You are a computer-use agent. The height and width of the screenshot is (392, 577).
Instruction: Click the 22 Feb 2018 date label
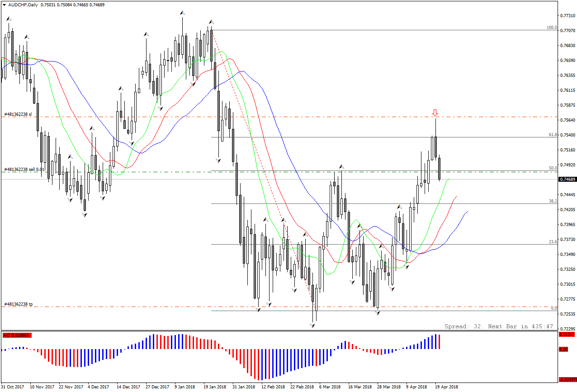[x=302, y=387]
